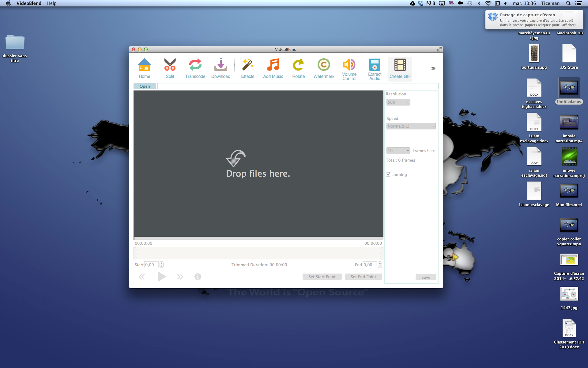Select the islam esclavage.odt file
Image resolution: width=588 pixels, height=368 pixels.
(x=534, y=162)
